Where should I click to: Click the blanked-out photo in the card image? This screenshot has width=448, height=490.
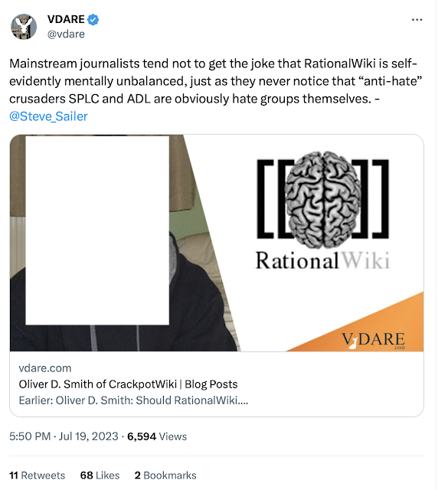[97, 230]
